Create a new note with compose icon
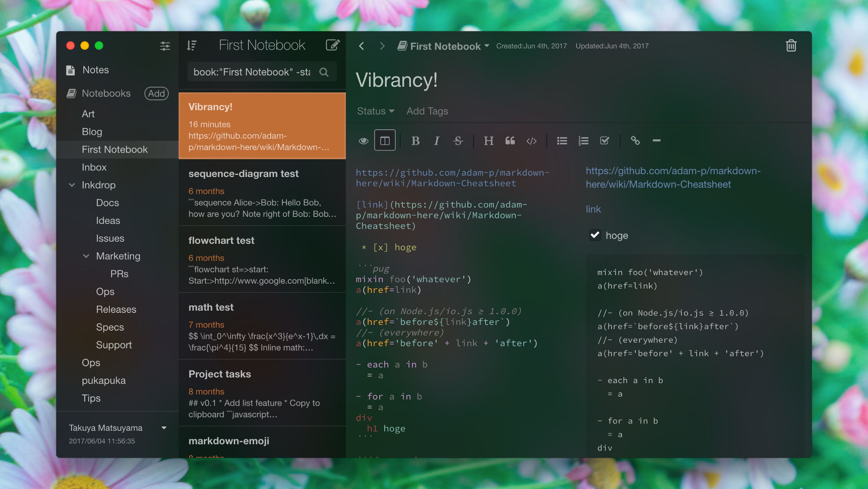Image resolution: width=868 pixels, height=489 pixels. point(332,45)
